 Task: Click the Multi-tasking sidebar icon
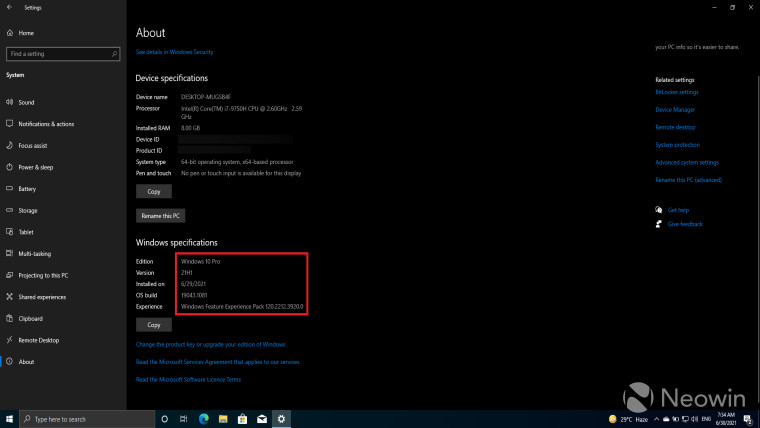10,254
